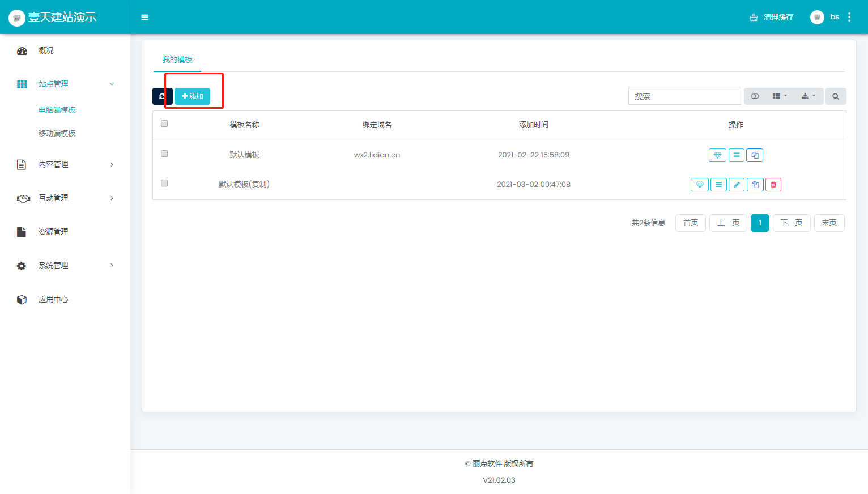Click the 清理缓存 clear cache button

pos(772,17)
